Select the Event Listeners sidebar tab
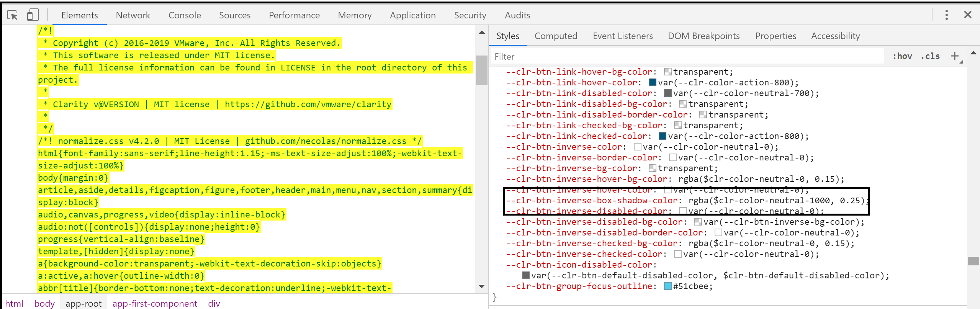 tap(623, 36)
